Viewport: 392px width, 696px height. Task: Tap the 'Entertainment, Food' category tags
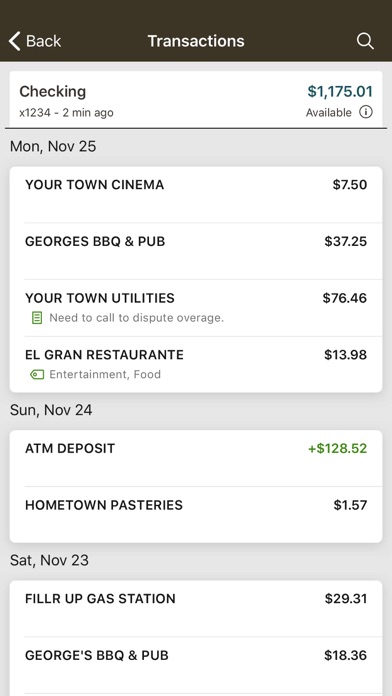click(105, 375)
